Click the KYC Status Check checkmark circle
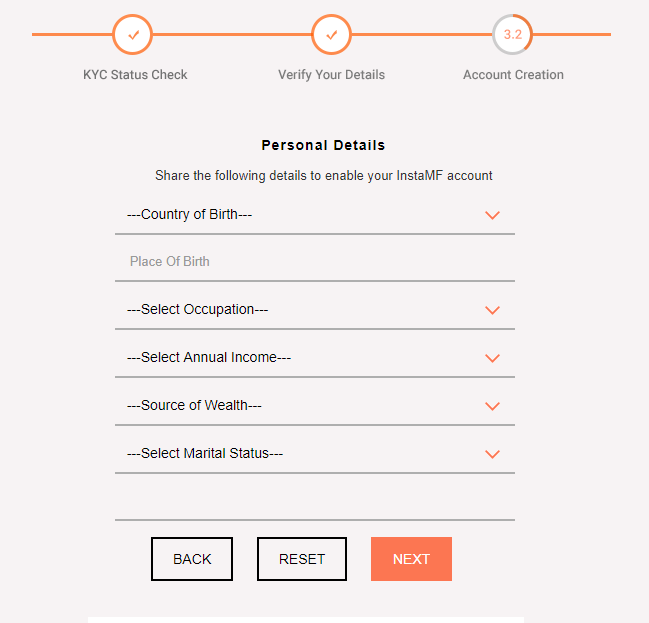 pyautogui.click(x=133, y=35)
